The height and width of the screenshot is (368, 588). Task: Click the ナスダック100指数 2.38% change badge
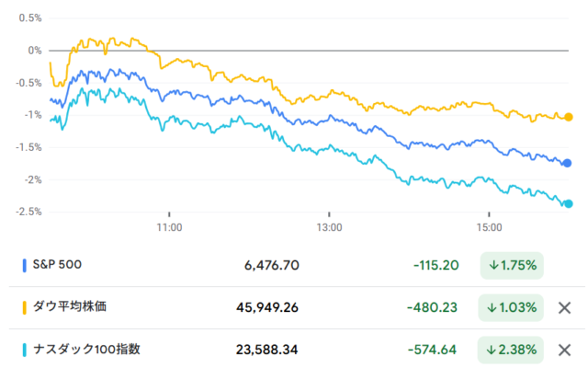click(x=511, y=350)
